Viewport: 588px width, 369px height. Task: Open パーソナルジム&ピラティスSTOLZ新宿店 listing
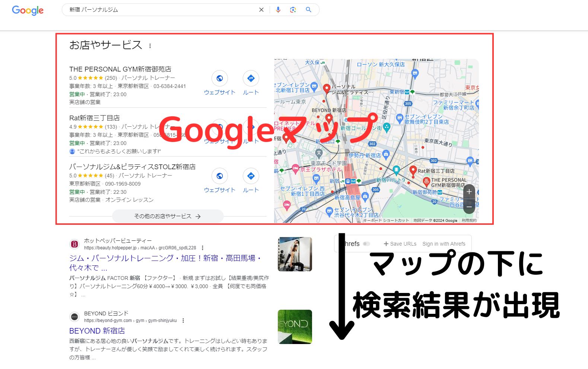132,167
